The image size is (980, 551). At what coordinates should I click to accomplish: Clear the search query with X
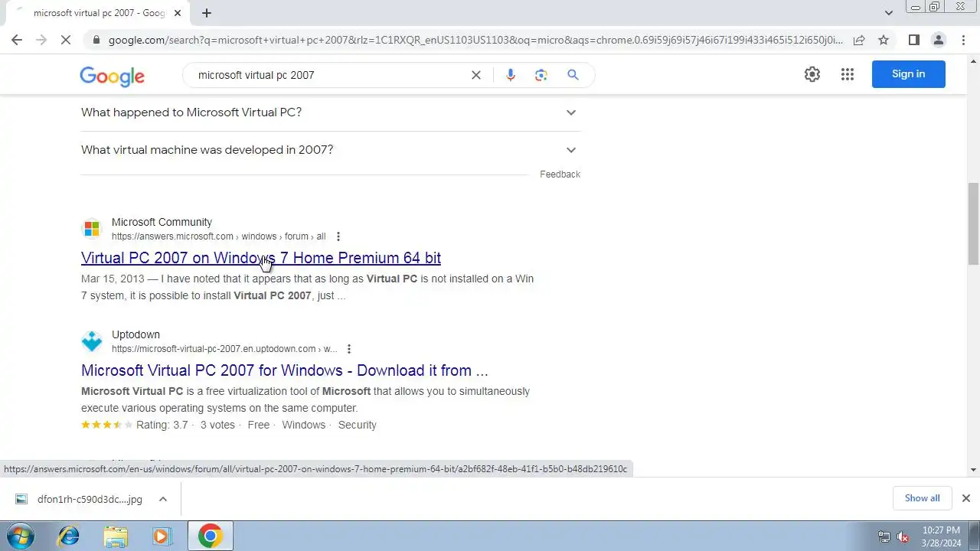click(x=476, y=75)
